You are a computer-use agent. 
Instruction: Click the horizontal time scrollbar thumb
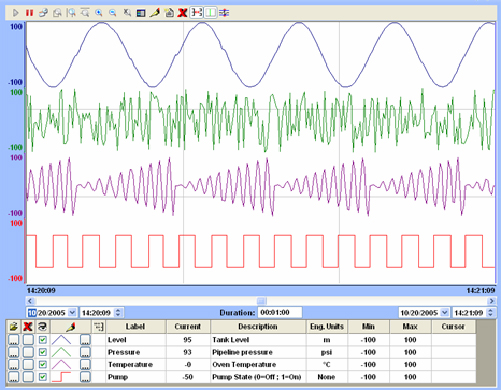[x=262, y=301]
